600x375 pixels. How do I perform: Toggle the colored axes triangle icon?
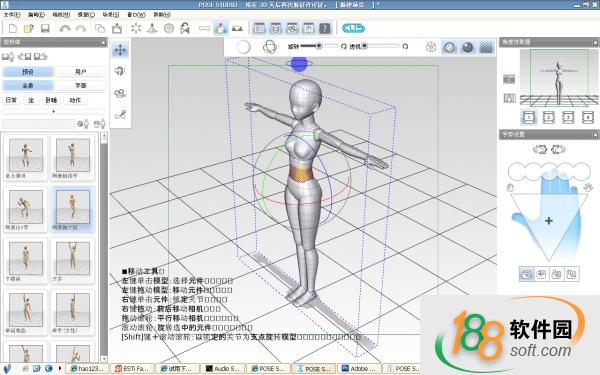coord(221,28)
